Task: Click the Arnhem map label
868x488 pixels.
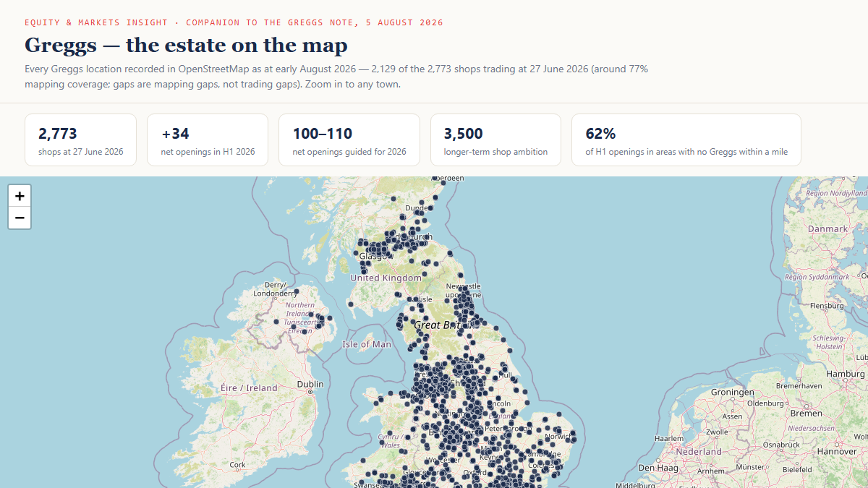Action: [712, 471]
